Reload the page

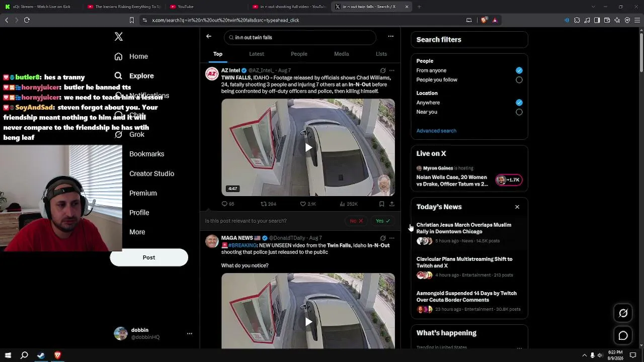27,20
